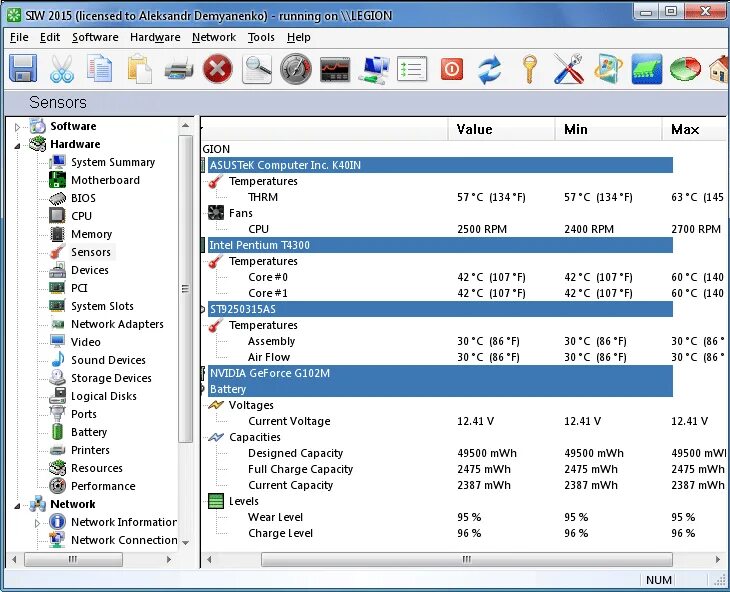Select the NVIDIA GeForce G102M row
This screenshot has height=592, width=730.
(x=440, y=373)
